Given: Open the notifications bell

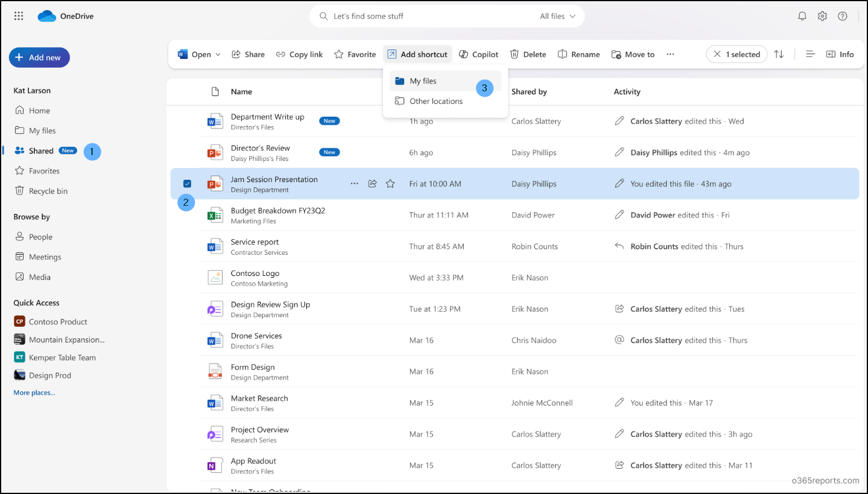Looking at the screenshot, I should 803,16.
